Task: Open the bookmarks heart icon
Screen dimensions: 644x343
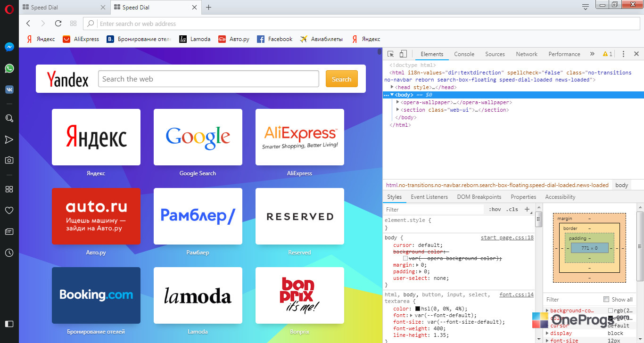Action: pos(9,210)
